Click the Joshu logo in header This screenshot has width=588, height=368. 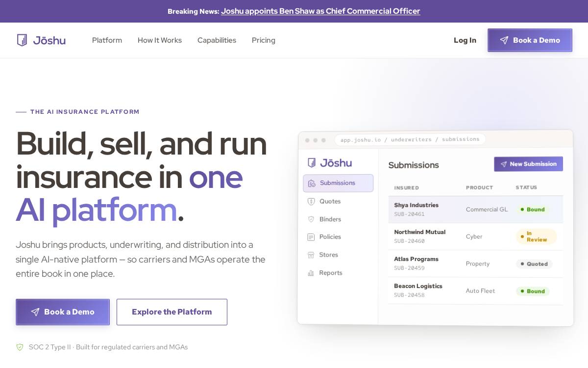(41, 40)
